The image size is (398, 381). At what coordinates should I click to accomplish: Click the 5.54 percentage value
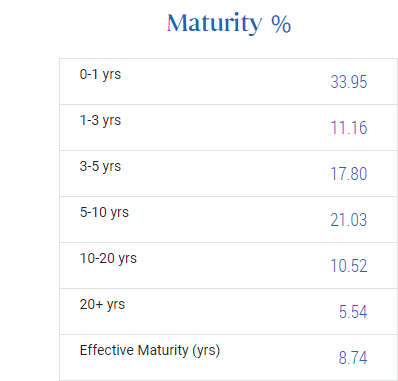[353, 312]
